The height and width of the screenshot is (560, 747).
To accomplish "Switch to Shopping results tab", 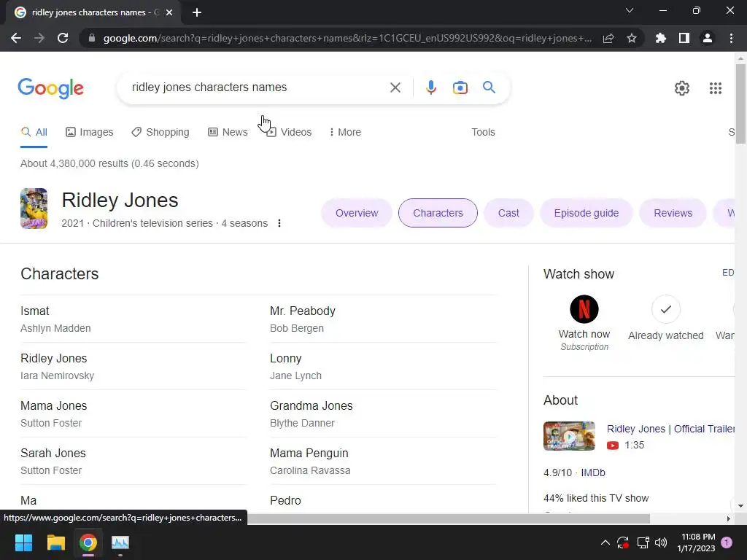I will point(160,132).
